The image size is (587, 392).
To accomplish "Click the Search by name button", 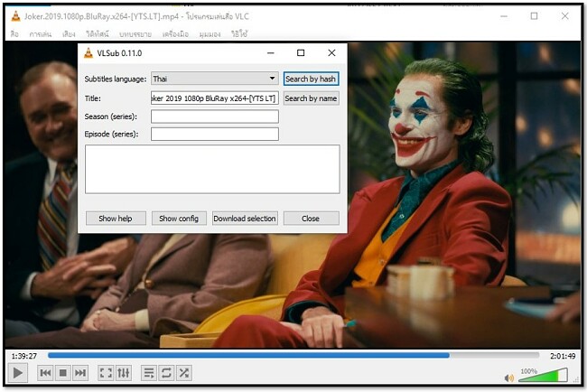I will point(311,98).
